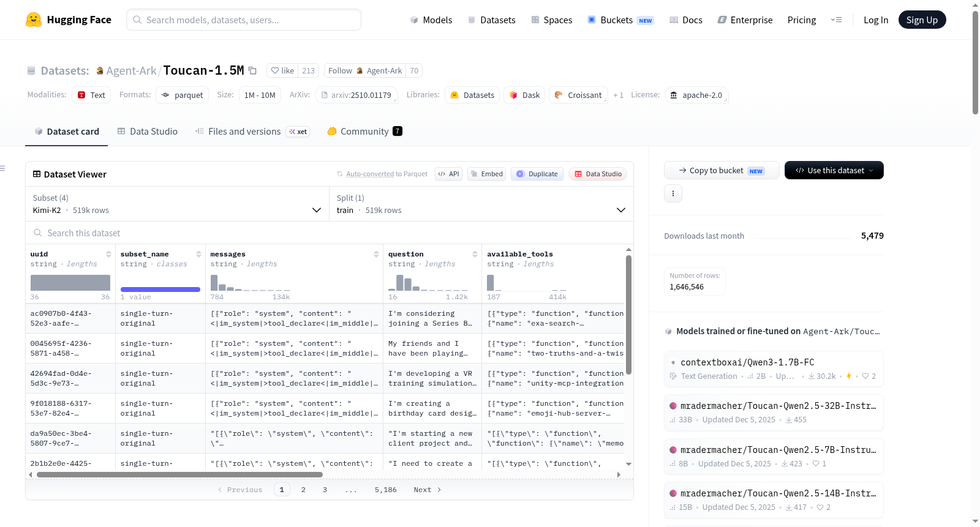
Task: Open Datasets in the top navigation
Action: [x=491, y=20]
